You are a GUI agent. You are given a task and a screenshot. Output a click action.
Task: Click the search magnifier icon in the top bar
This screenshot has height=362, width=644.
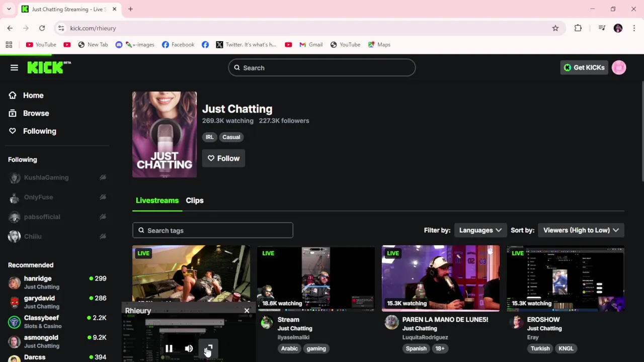[x=237, y=68]
